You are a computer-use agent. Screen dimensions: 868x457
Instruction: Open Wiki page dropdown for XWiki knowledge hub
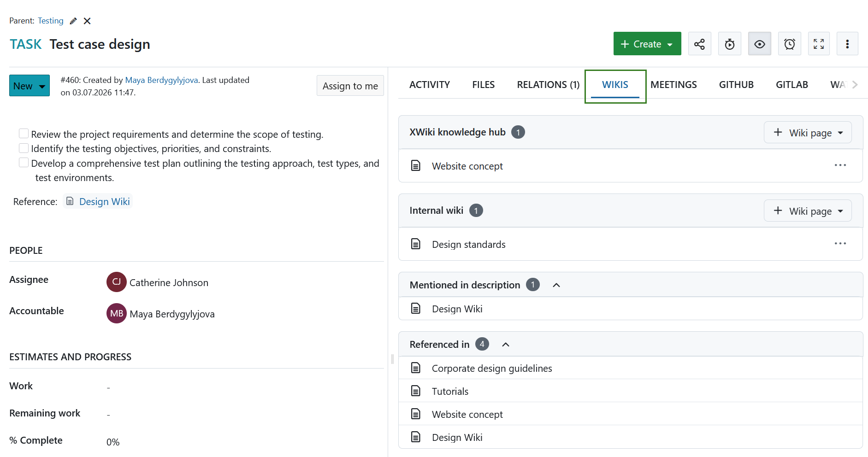tap(808, 133)
